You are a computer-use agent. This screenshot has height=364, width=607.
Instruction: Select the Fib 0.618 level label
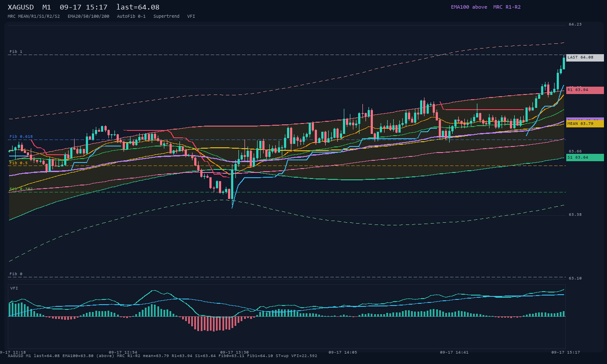[21, 136]
